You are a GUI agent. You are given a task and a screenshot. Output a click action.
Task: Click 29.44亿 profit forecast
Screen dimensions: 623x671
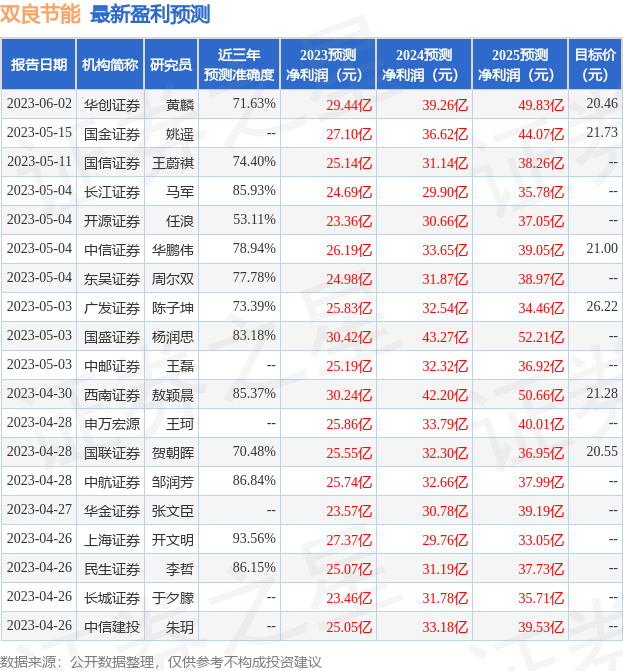click(x=349, y=105)
